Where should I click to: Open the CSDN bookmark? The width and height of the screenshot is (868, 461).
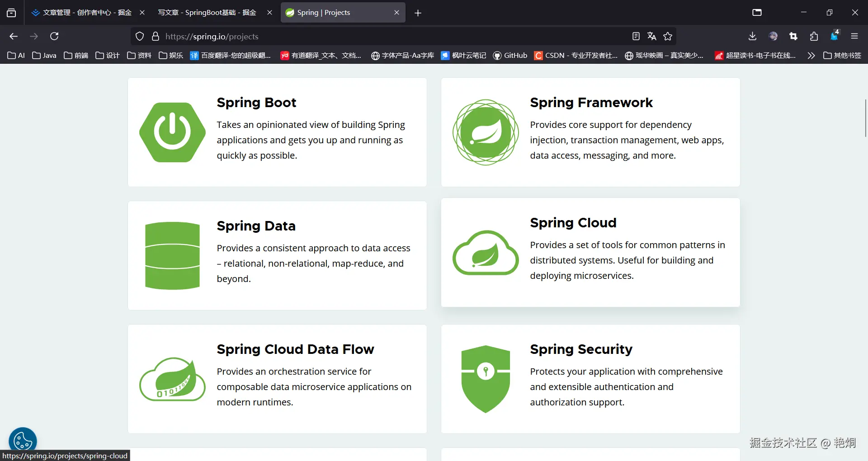[576, 55]
